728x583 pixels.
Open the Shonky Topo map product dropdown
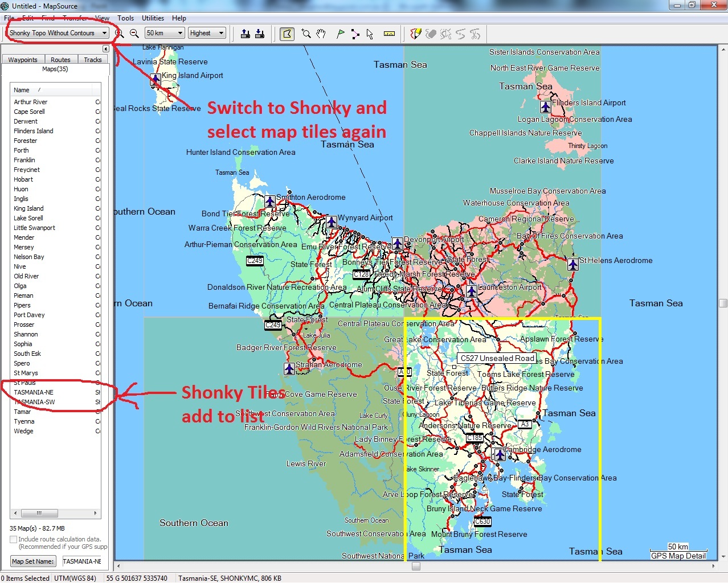coord(58,33)
